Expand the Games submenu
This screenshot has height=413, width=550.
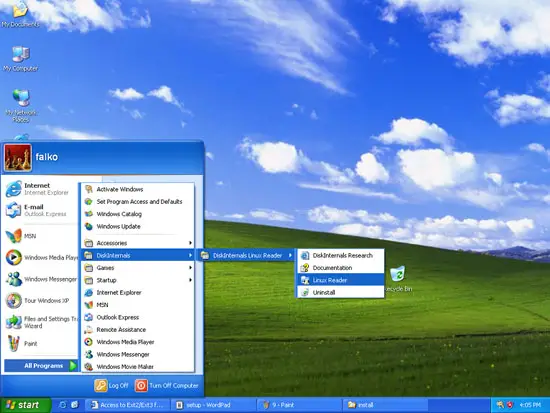[138, 268]
